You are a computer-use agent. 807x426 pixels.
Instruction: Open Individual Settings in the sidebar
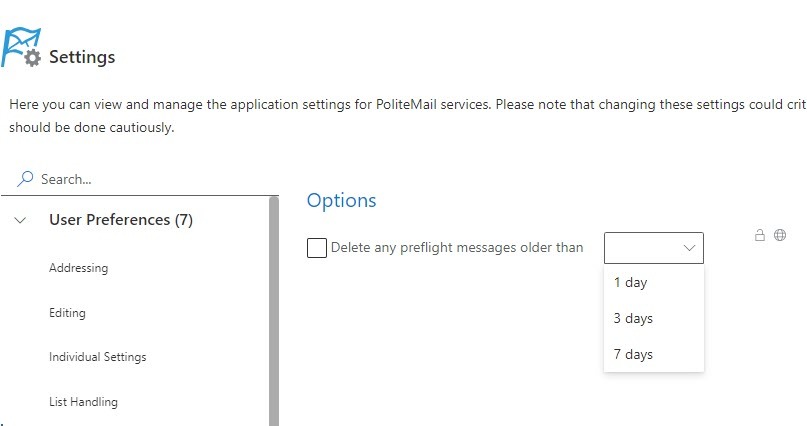[x=97, y=357]
